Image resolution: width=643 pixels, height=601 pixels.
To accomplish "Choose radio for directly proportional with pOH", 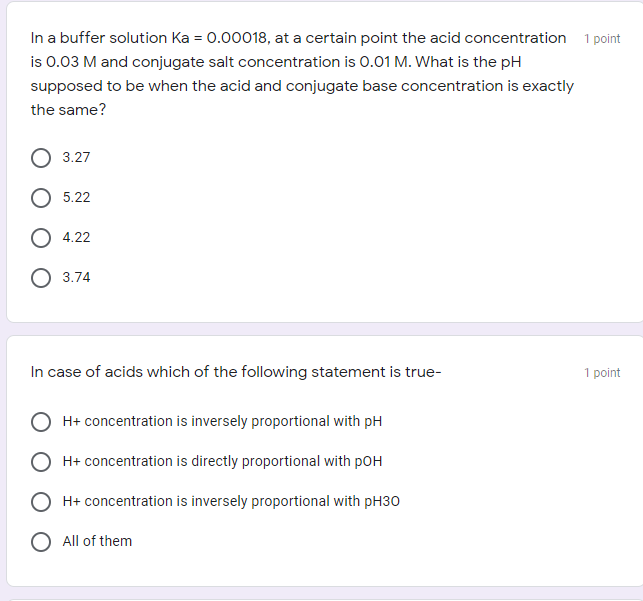I will coord(41,462).
